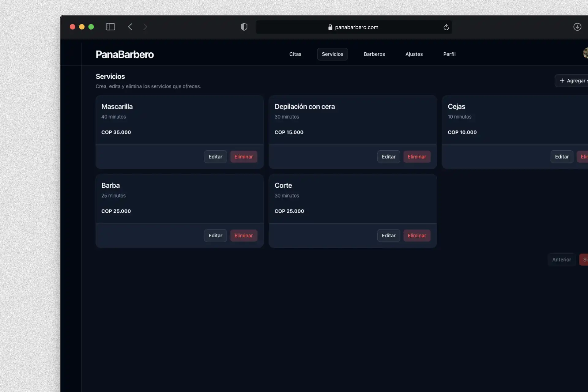Viewport: 588px width, 392px height.
Task: Edit the Corte service
Action: pyautogui.click(x=389, y=236)
